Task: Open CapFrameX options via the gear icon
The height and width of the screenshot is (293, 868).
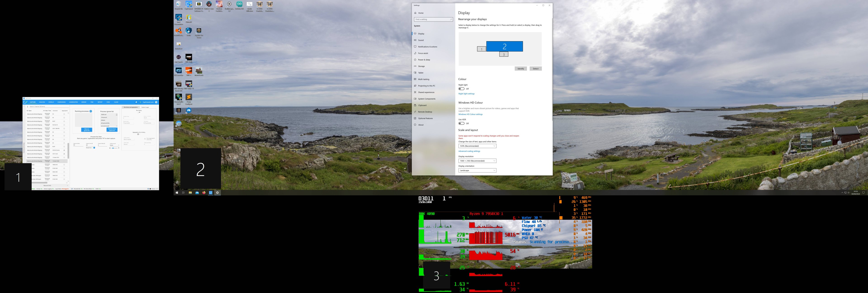Action: pyautogui.click(x=156, y=102)
